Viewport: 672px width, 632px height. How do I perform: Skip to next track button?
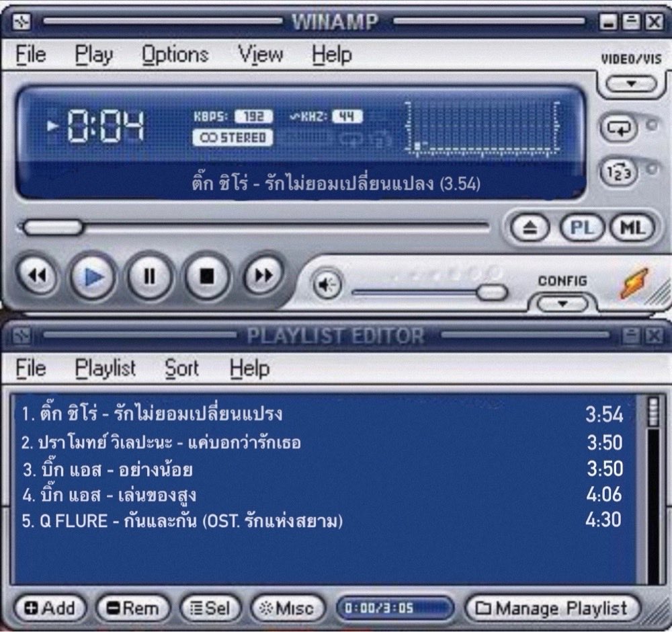pos(263,275)
